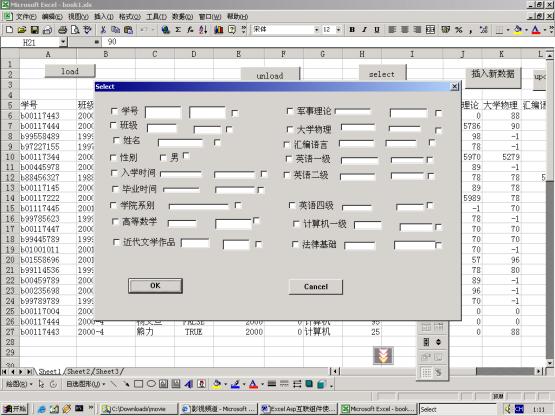The image size is (555, 416).
Task: Align cell text left
Action: coord(392,30)
